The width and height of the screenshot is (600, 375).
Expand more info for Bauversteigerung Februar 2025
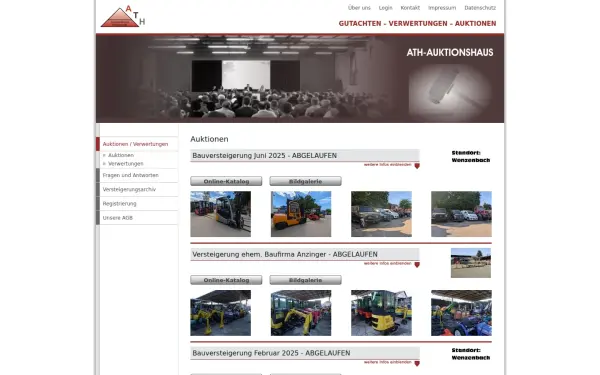pos(391,362)
